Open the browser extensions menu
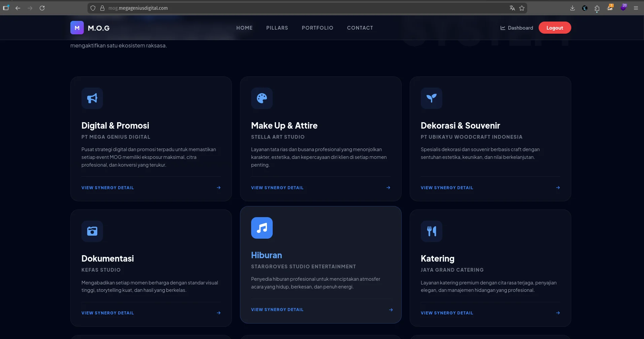The image size is (644, 339). coord(597,8)
